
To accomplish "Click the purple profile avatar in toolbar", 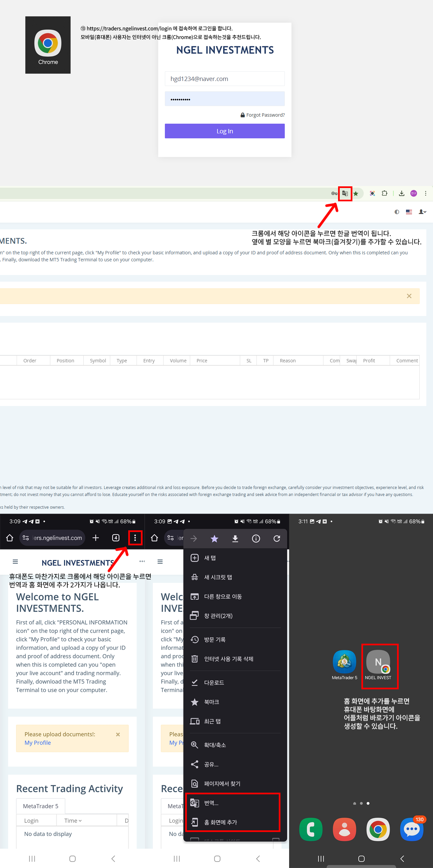I will [413, 193].
